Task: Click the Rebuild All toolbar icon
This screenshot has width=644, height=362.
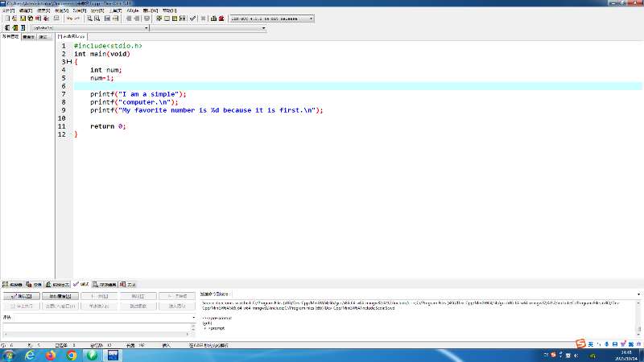Action: pos(183,19)
